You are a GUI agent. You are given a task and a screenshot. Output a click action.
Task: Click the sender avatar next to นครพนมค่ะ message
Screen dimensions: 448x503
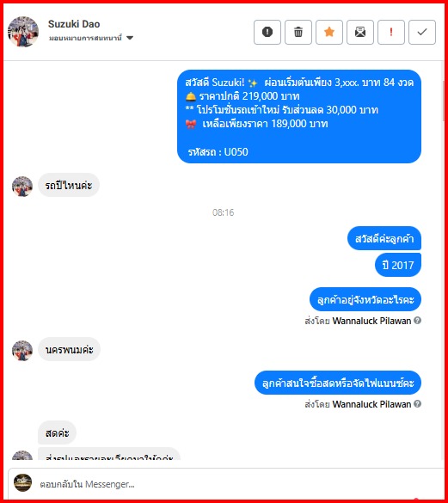pos(22,351)
